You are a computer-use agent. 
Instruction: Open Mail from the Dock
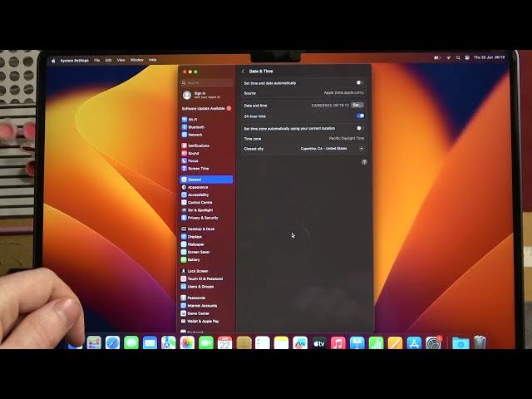pyautogui.click(x=150, y=343)
